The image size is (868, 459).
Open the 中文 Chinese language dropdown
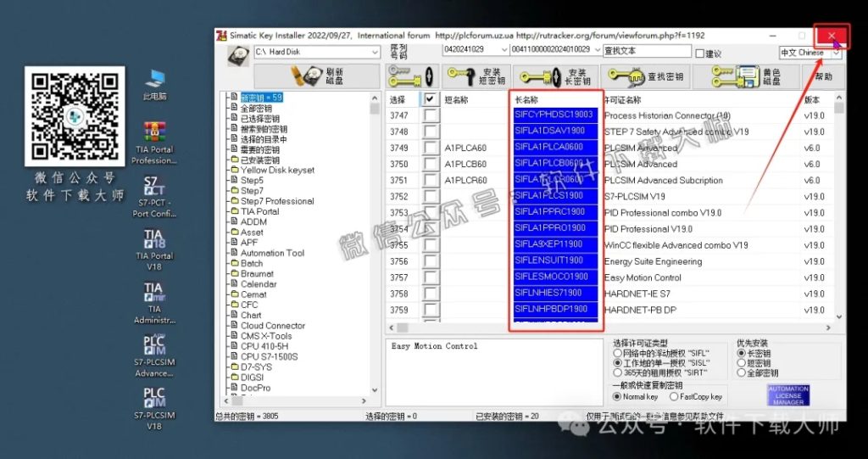(837, 53)
